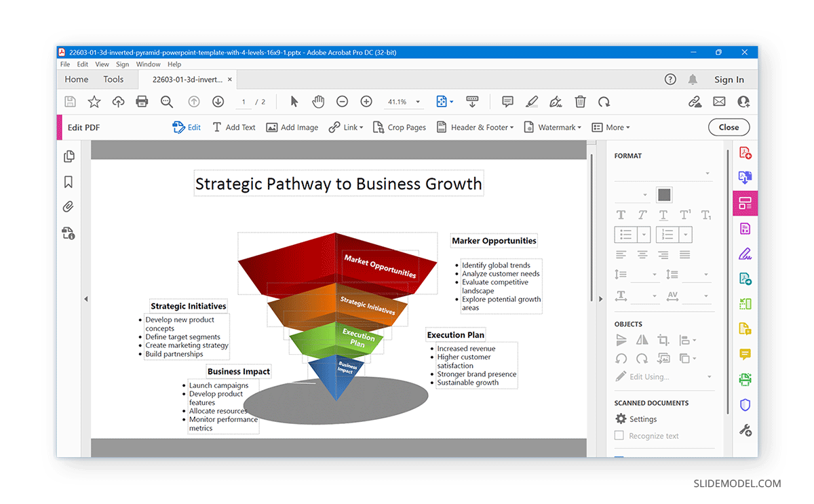Enable the Recognize text checkbox
Viewport: 814px width, 504px height.
coord(619,435)
